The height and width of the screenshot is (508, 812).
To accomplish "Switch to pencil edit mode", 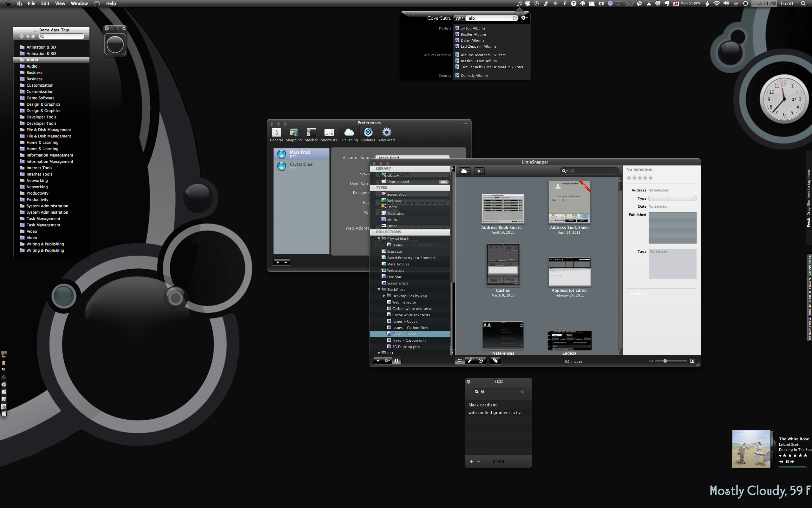I will (470, 361).
